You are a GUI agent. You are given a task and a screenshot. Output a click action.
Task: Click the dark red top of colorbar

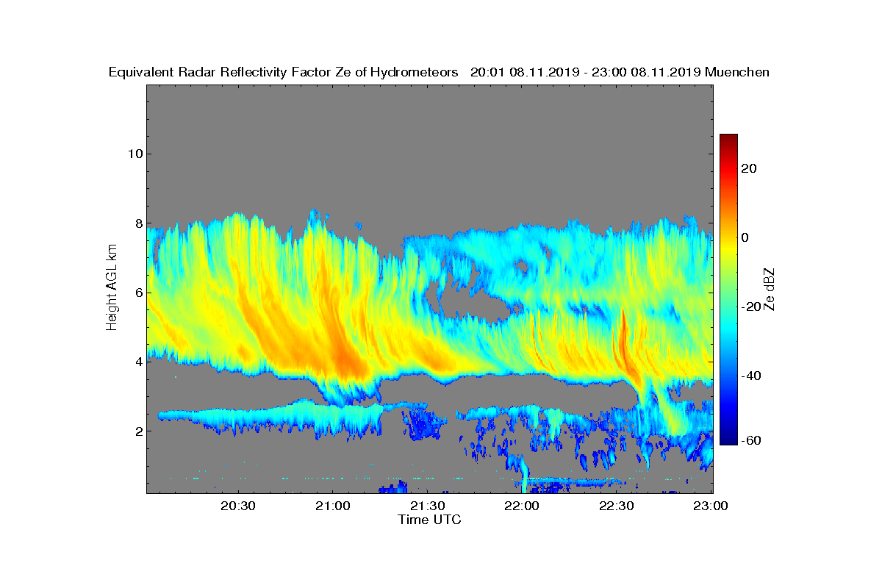click(x=728, y=138)
